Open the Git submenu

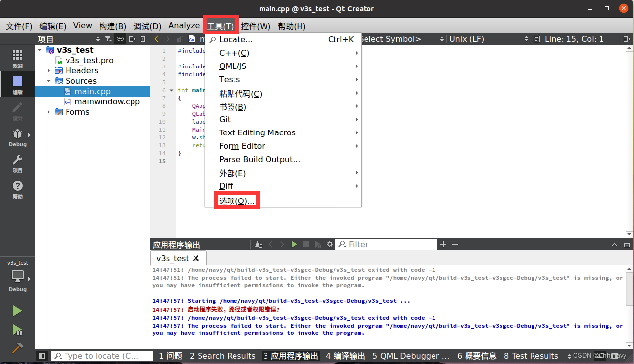point(283,119)
